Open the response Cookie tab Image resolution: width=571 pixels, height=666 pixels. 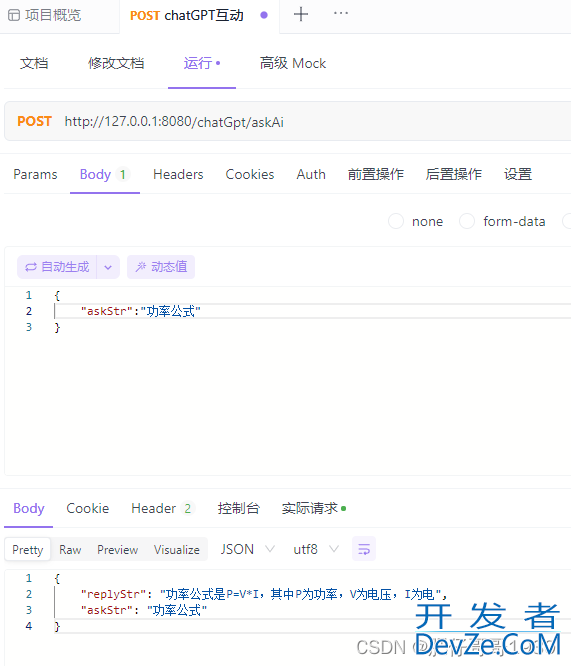[88, 508]
